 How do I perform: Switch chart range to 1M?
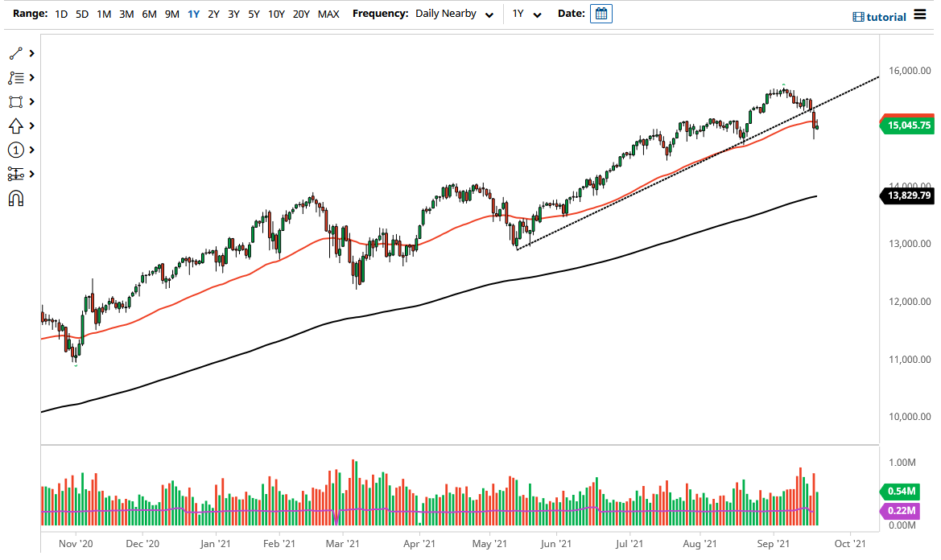click(x=103, y=14)
